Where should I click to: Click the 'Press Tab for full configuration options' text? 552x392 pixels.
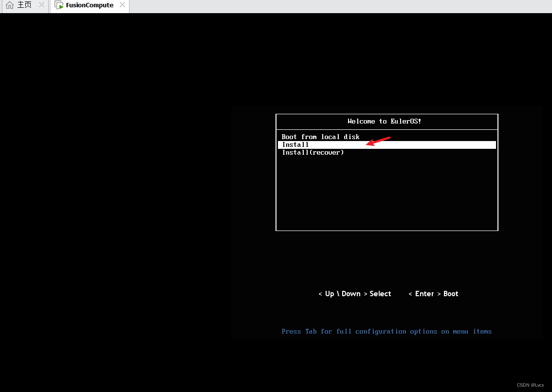click(x=386, y=332)
